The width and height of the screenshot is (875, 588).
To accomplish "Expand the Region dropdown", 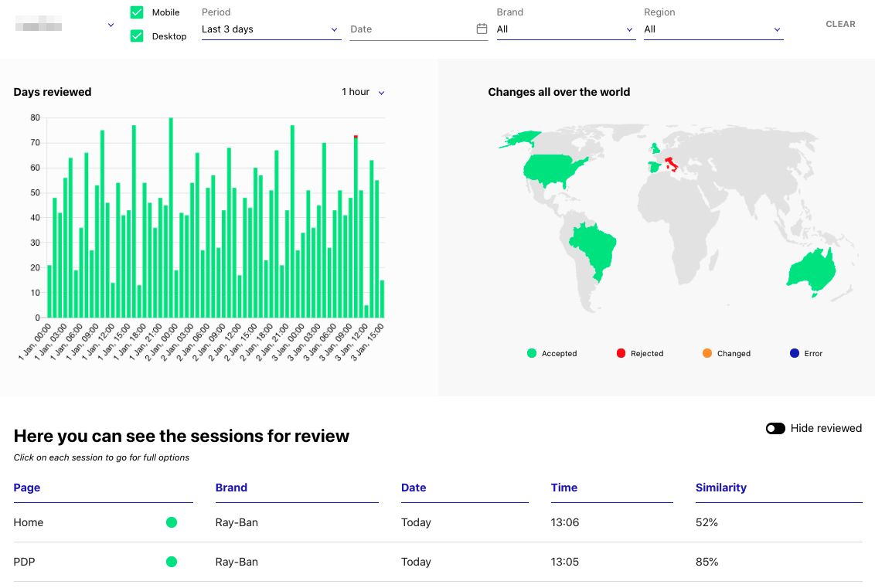I will [x=713, y=29].
